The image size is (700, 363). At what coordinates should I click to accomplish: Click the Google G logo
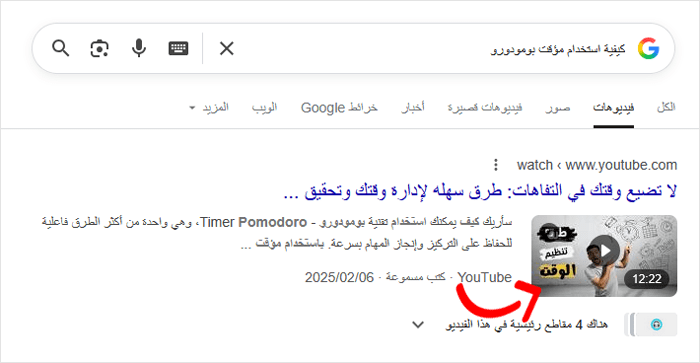click(x=648, y=48)
